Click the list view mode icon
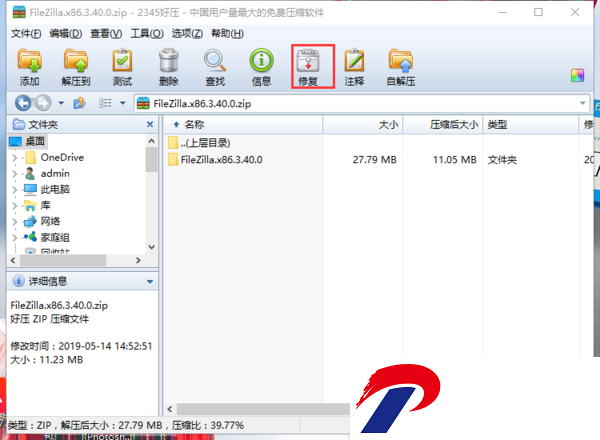The height and width of the screenshot is (440, 600). pyautogui.click(x=105, y=103)
